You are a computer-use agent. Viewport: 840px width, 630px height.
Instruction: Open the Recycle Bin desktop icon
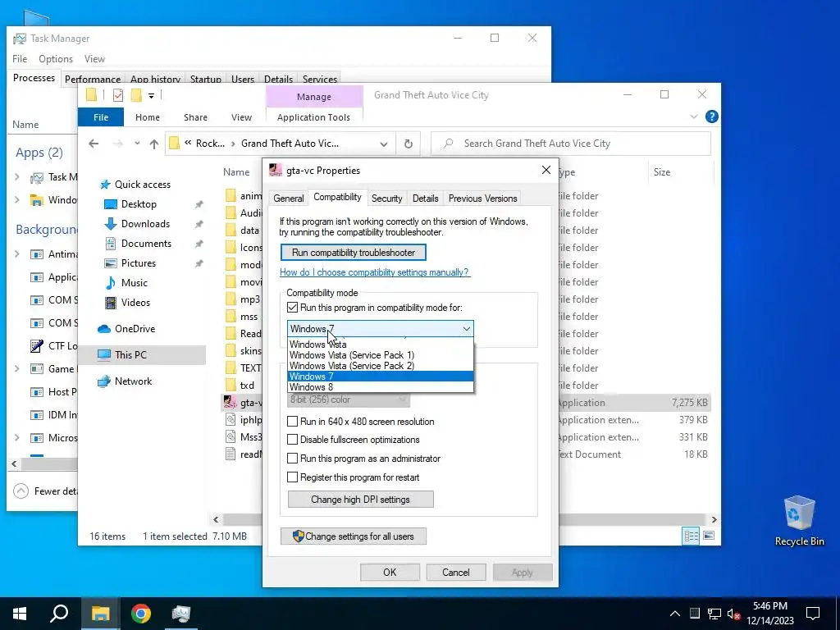[x=799, y=521]
